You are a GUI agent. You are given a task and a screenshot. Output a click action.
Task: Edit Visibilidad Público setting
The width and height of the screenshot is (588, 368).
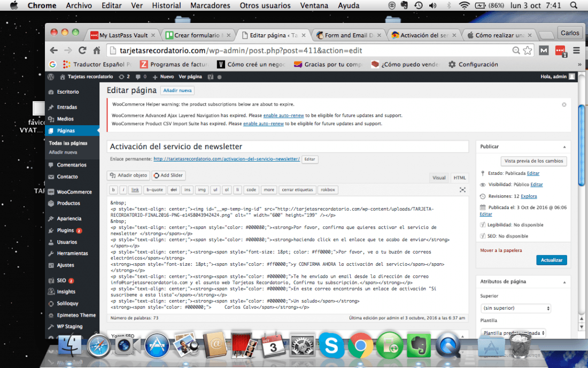click(x=537, y=185)
